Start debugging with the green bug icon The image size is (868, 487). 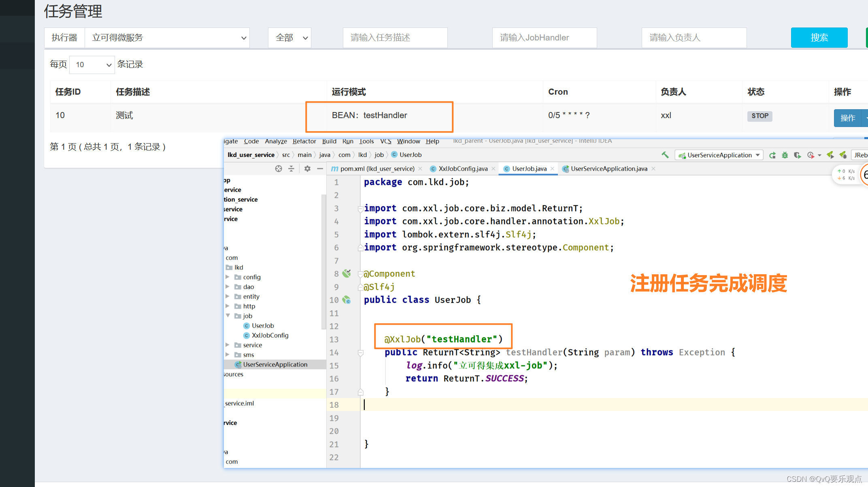point(785,155)
